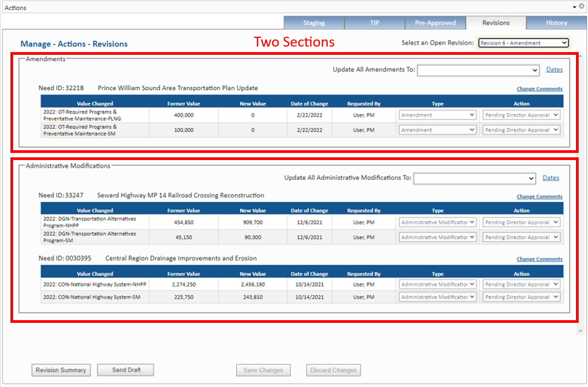Click the New Value cell 909,700
The width and height of the screenshot is (588, 387).
coord(253,223)
